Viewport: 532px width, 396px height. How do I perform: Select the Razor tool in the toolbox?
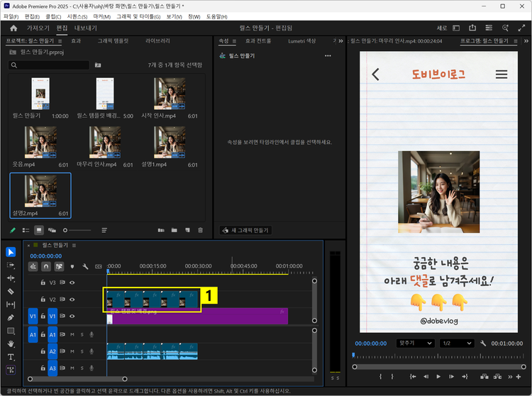point(11,291)
